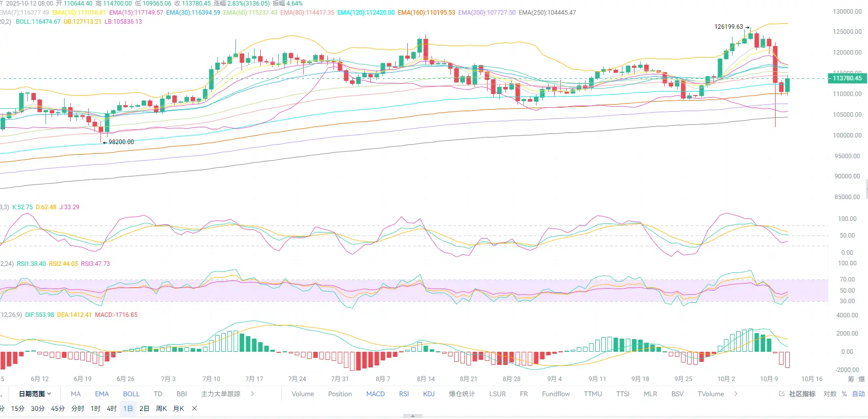
Task: Expand more main indicators with right chevron
Action: tap(252, 394)
